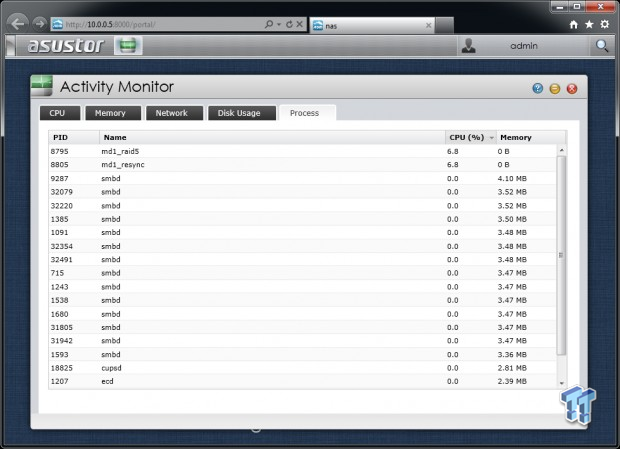This screenshot has height=449, width=620.
Task: Close the nas browser tab
Action: click(x=429, y=26)
